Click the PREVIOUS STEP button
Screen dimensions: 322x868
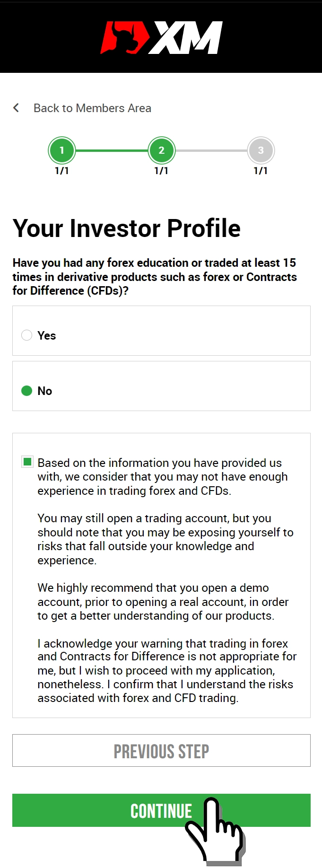tap(161, 750)
